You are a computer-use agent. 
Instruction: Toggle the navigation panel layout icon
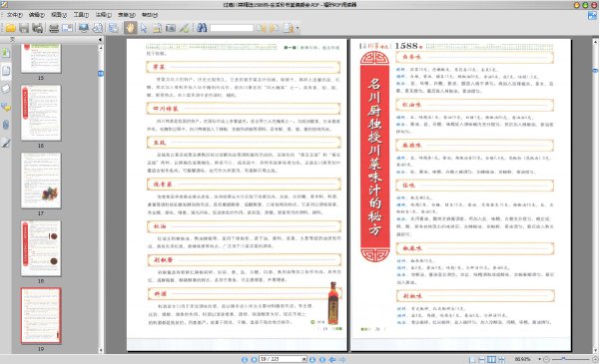click(x=114, y=28)
